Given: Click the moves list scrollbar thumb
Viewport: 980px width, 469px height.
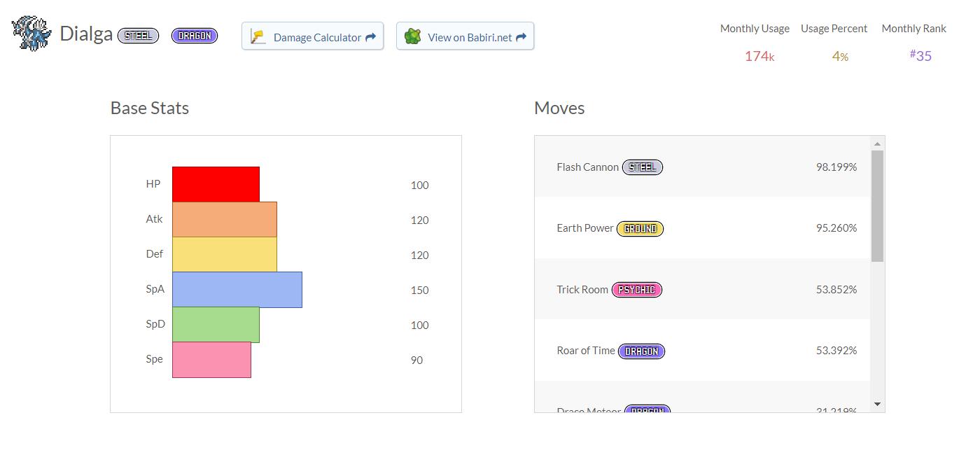Looking at the screenshot, I should (x=877, y=206).
